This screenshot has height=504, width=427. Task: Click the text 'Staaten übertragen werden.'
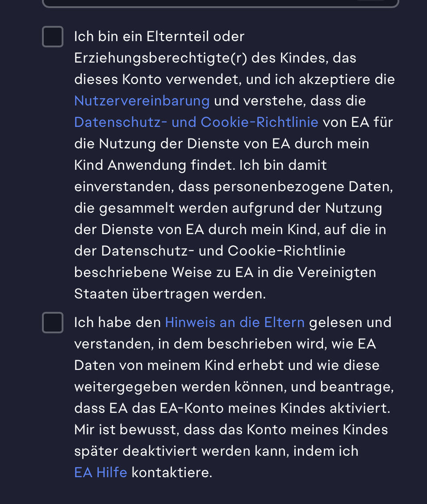[x=170, y=294]
